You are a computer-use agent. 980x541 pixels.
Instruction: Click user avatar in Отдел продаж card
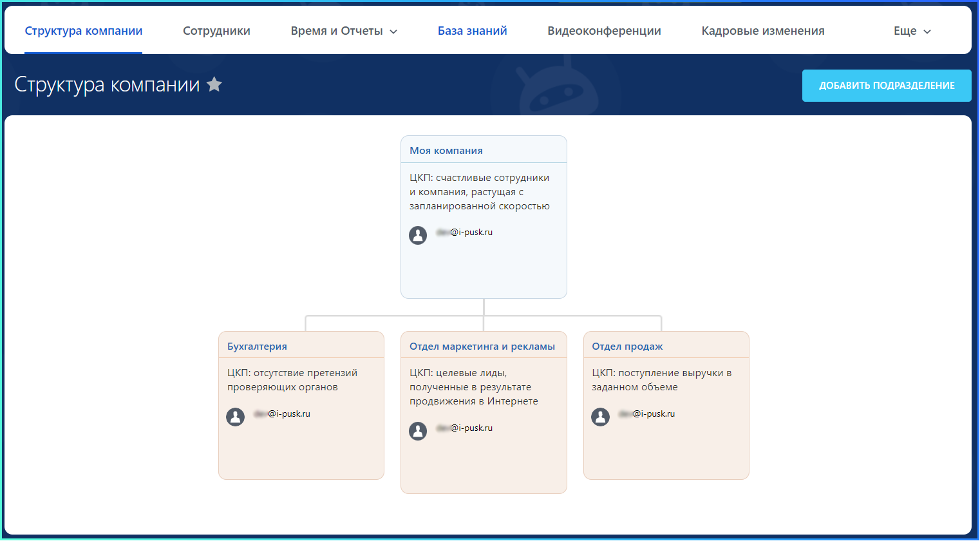[x=601, y=417]
